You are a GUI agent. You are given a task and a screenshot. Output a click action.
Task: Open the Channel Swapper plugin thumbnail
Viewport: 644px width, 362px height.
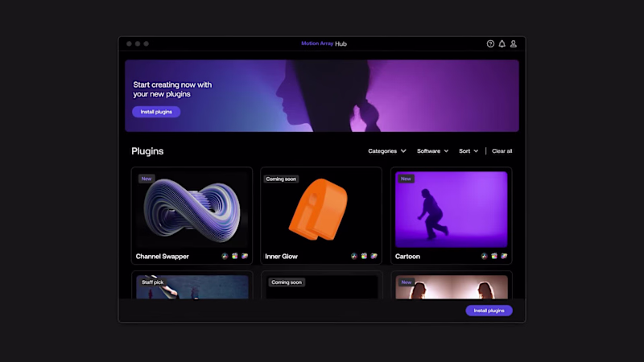tap(192, 210)
